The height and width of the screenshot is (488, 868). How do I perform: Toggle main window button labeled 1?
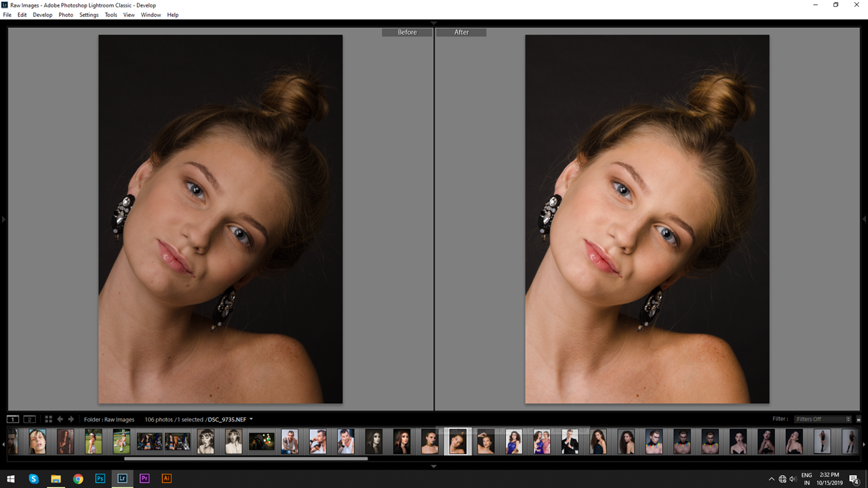[x=13, y=420]
